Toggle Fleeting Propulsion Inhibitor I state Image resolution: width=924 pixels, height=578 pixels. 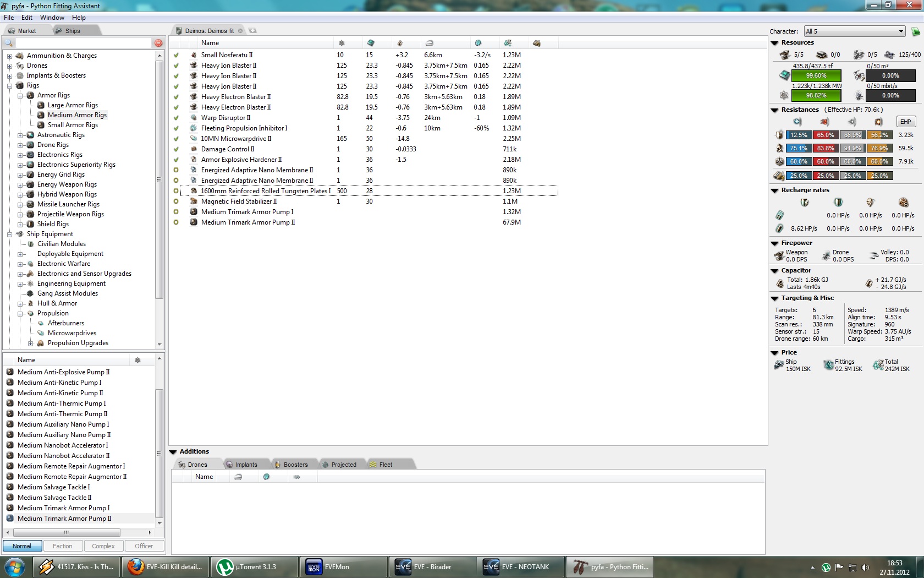[x=176, y=128]
